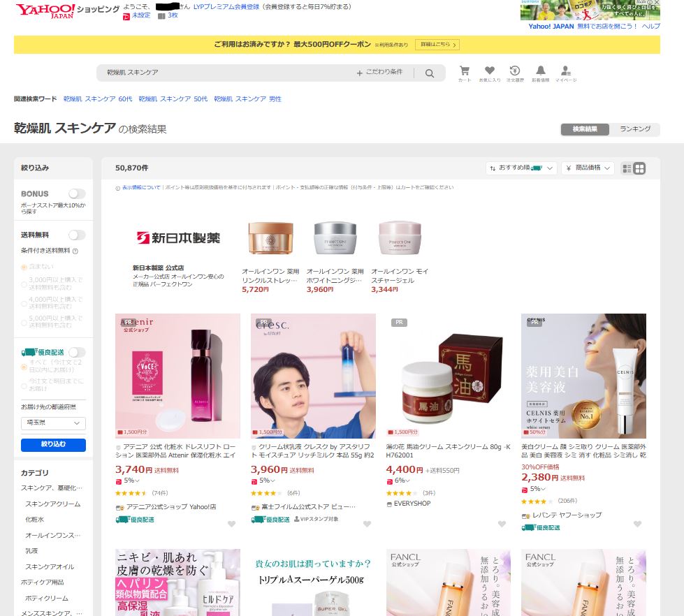Click coupon 3枚 icon link
This screenshot has height=616, width=684.
168,15
